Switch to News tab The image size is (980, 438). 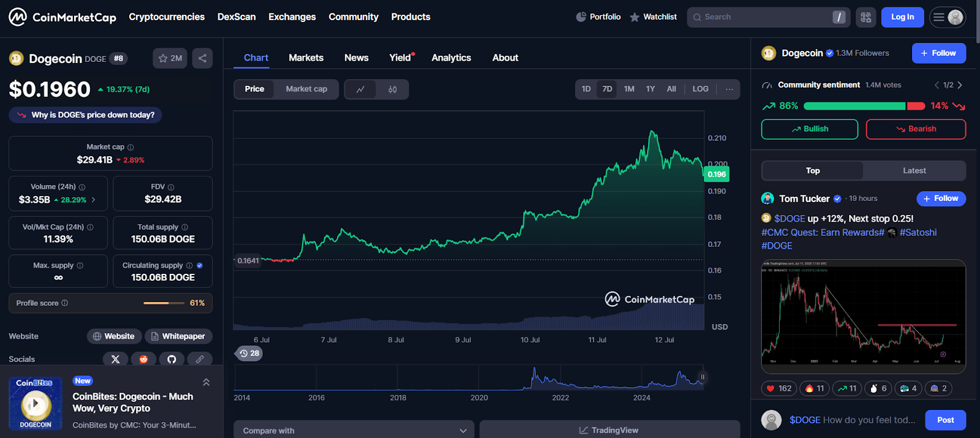click(356, 58)
